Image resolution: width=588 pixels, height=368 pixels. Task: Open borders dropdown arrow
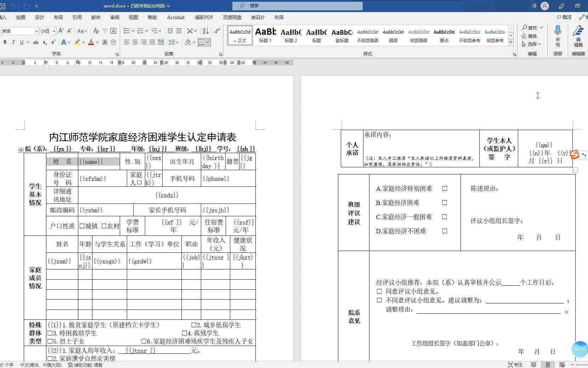click(x=208, y=43)
